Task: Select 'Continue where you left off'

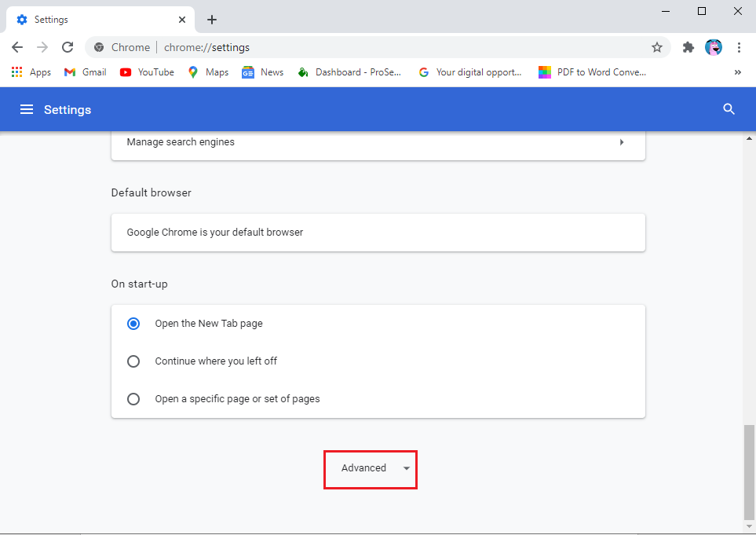Action: click(x=133, y=361)
